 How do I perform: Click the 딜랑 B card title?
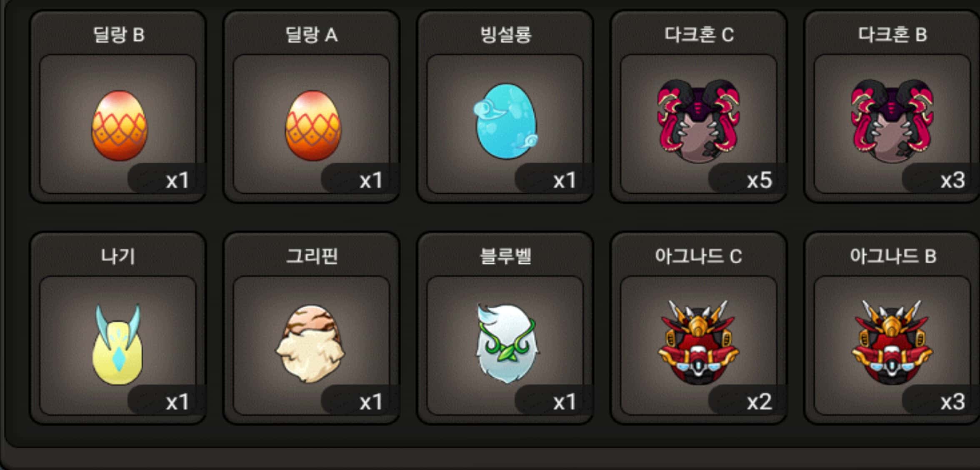119,35
